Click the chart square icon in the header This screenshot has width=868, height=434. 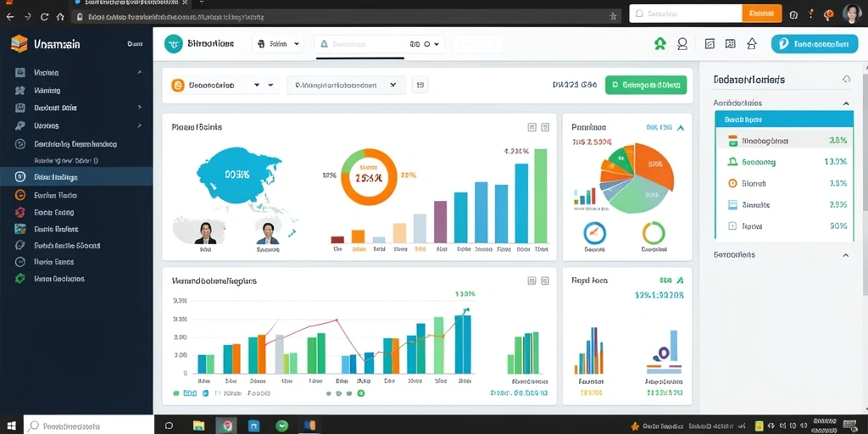[710, 44]
